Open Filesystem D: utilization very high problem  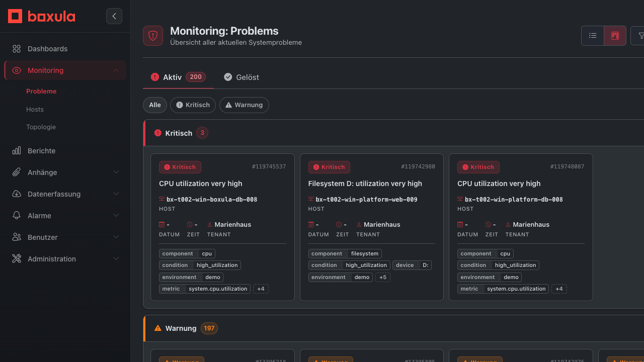click(365, 184)
